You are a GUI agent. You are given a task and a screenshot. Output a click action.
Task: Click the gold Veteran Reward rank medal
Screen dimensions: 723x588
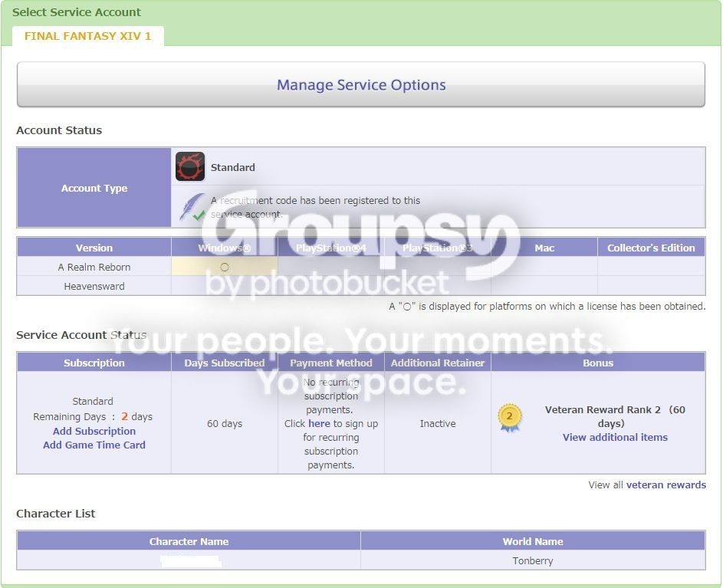(x=510, y=417)
